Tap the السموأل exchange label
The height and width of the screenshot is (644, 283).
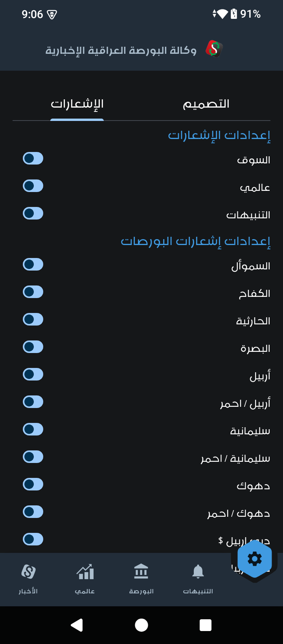[250, 266]
